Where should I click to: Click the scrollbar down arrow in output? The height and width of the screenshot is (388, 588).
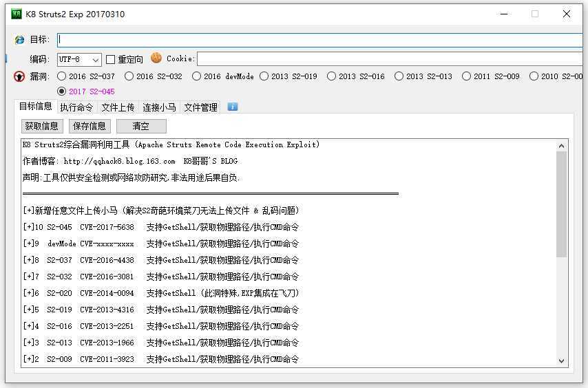561,361
